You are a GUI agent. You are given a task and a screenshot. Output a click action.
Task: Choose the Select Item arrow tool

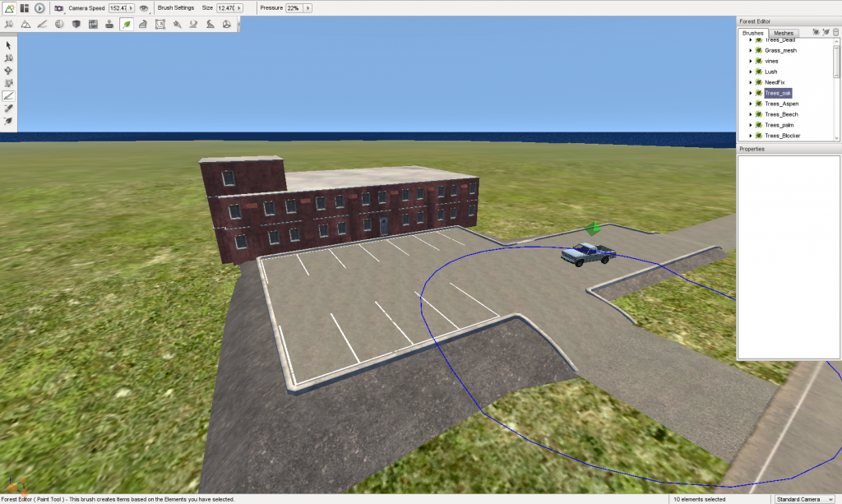(8, 45)
